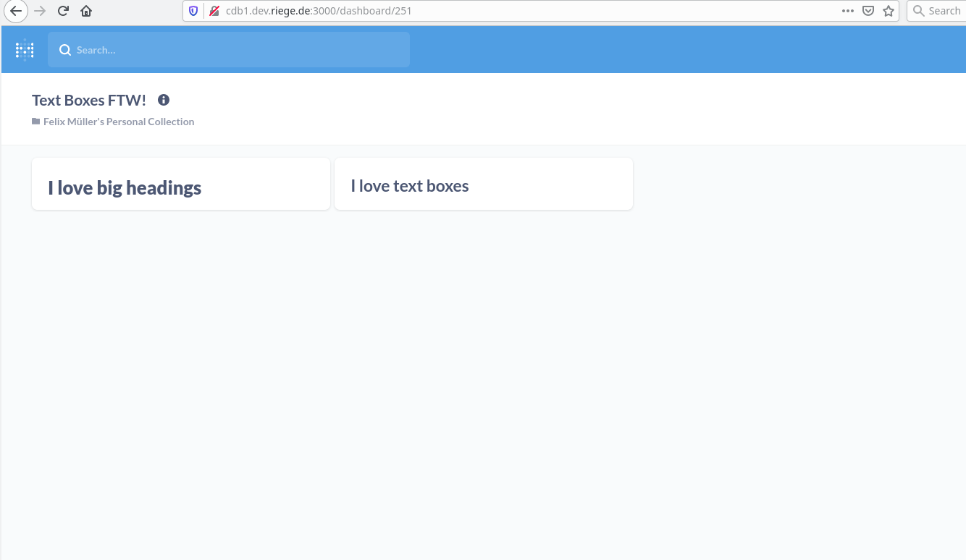The width and height of the screenshot is (966, 560).
Task: Open Firefox tracking protection shield icon
Action: [x=193, y=11]
